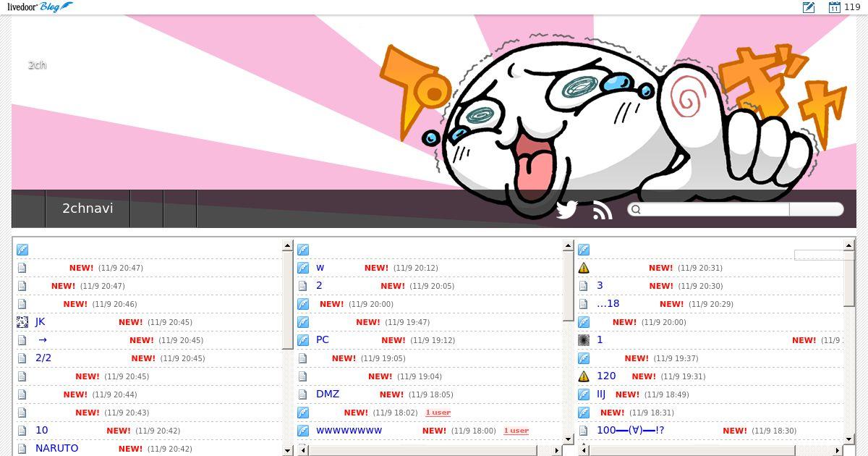Open the 2/2 entry link

click(x=43, y=358)
